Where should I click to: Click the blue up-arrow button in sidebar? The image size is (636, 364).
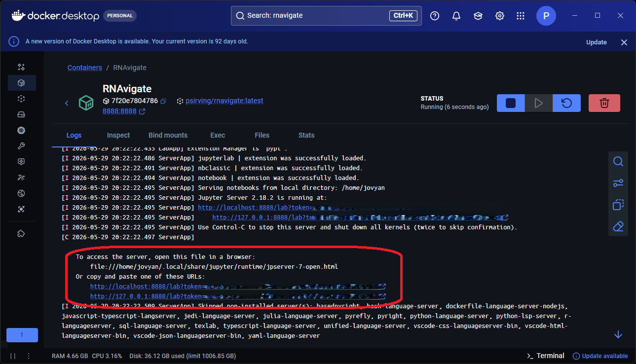coord(22,335)
